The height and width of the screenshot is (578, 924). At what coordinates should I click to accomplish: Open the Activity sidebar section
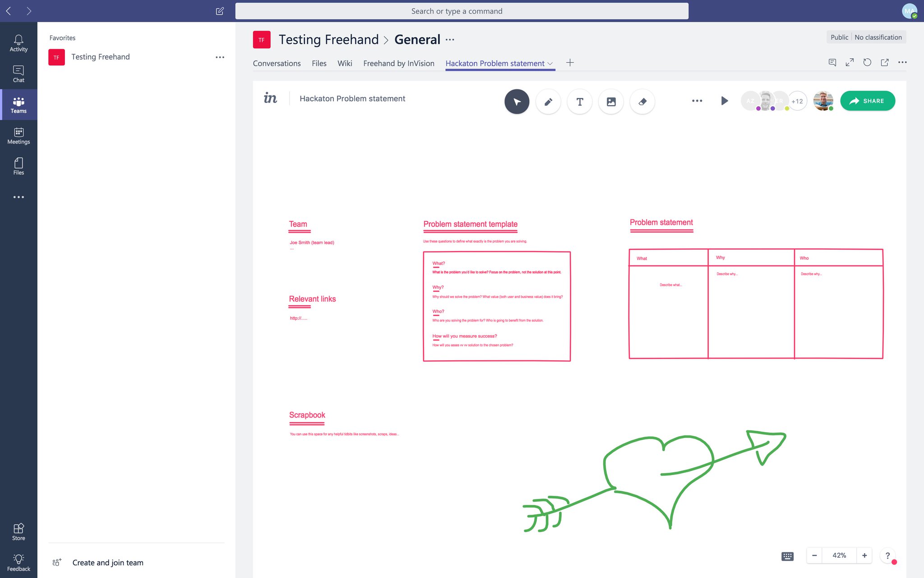[18, 43]
